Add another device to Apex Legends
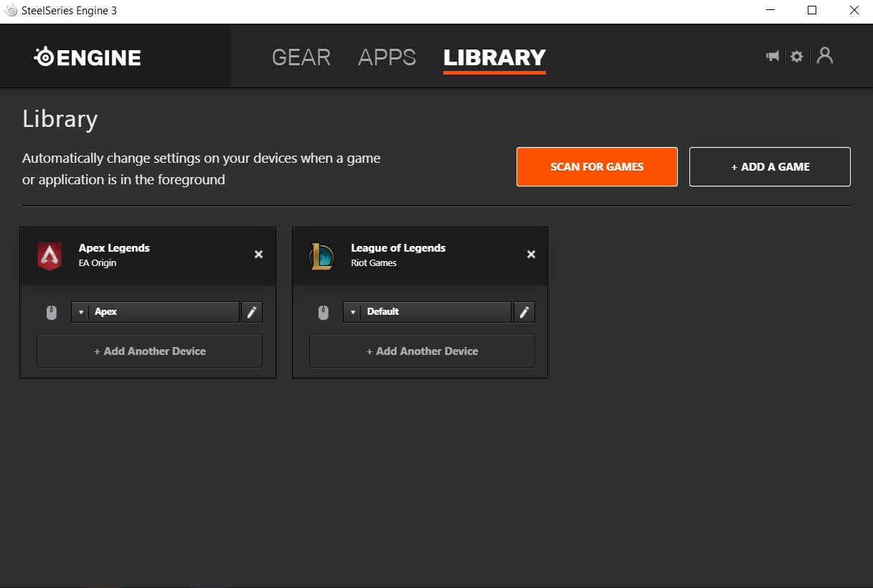This screenshot has width=873, height=588. click(150, 351)
